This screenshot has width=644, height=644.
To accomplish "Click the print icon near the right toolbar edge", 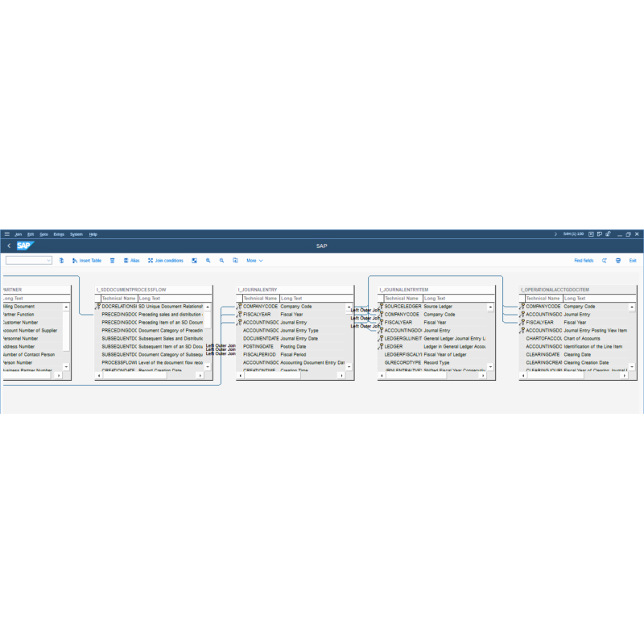I will pos(618,260).
